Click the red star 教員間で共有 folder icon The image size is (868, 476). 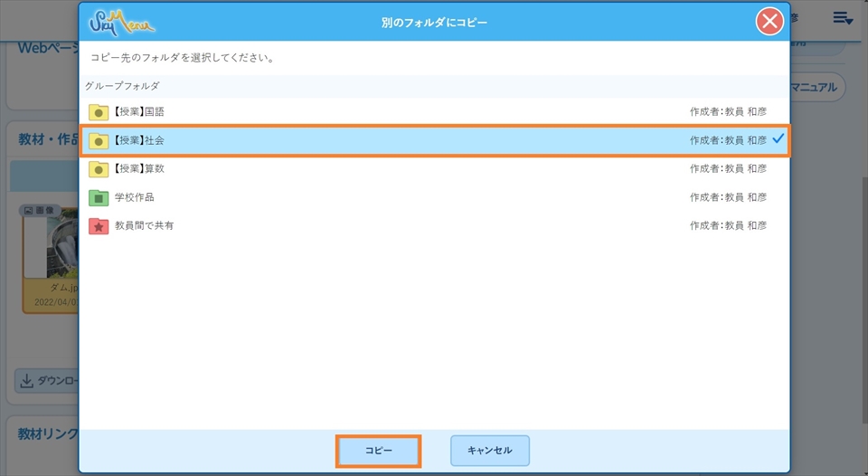tap(99, 225)
